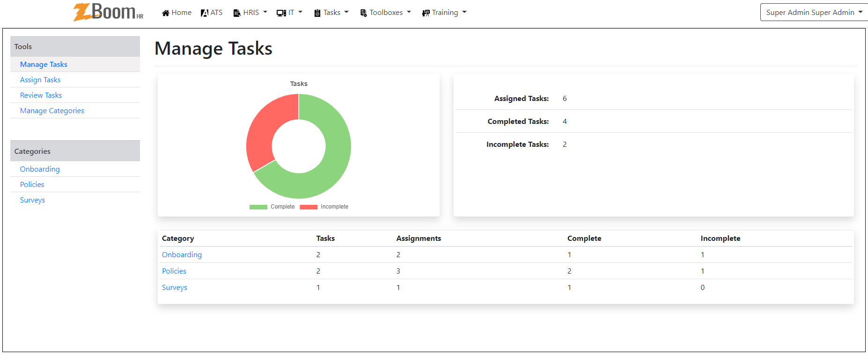
Task: Click the Assignments column header
Action: pos(419,238)
